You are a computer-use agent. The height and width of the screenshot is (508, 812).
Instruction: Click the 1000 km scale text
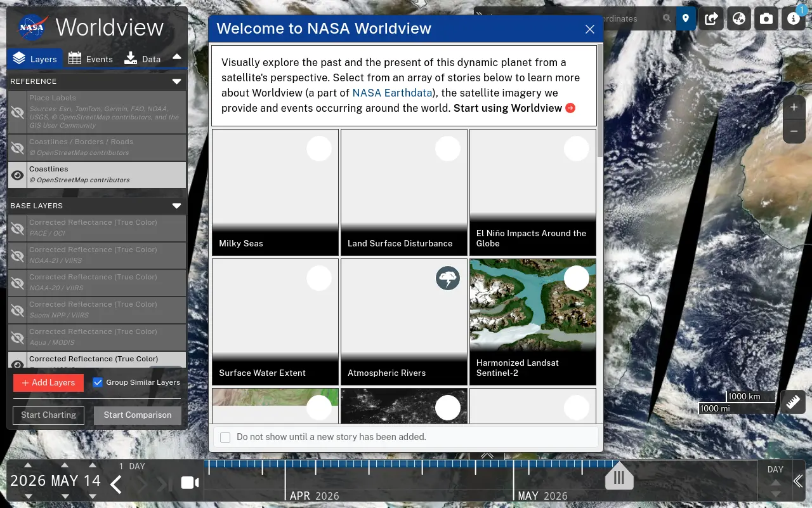(744, 396)
